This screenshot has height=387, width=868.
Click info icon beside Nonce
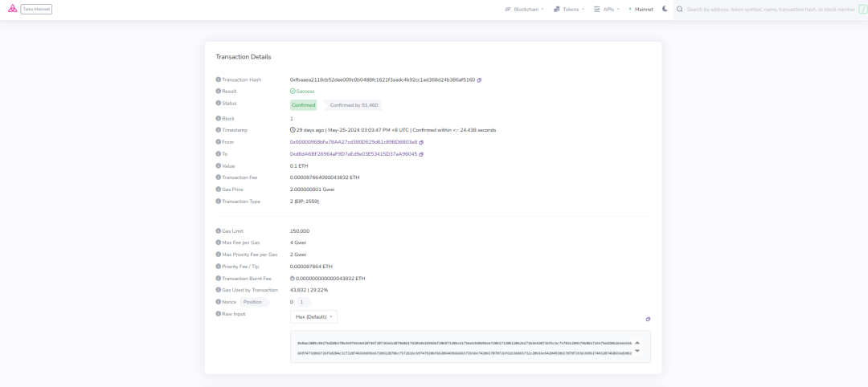pyautogui.click(x=218, y=302)
